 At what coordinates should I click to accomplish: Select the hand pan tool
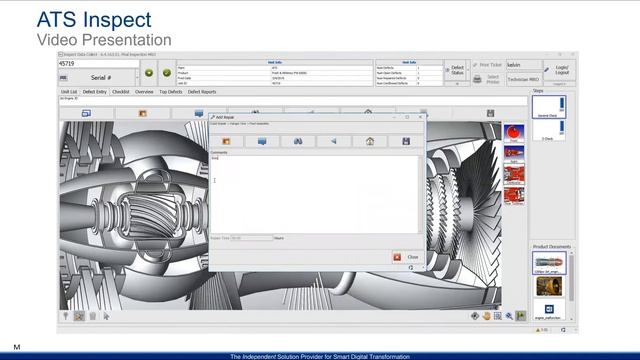click(486, 316)
